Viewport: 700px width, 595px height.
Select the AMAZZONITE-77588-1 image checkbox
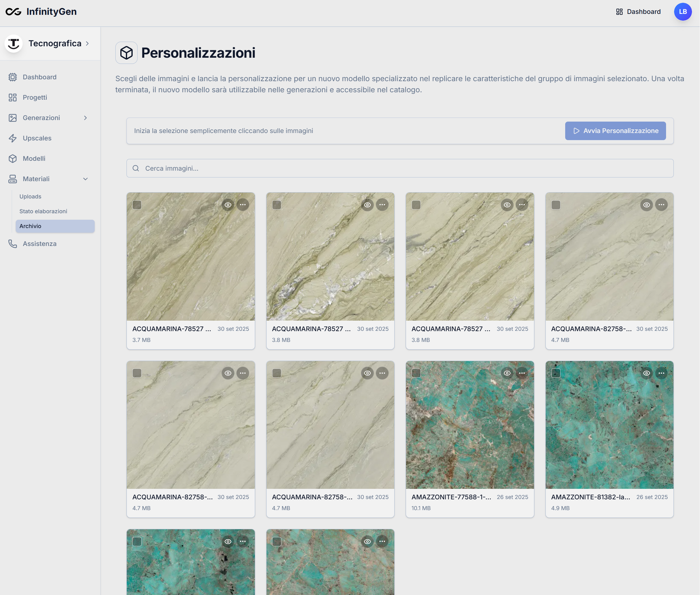[x=416, y=373]
